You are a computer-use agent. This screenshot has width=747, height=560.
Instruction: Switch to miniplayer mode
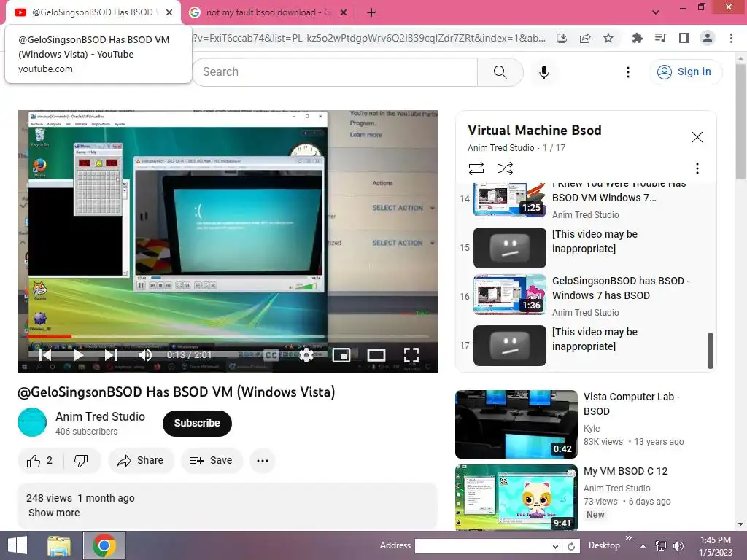pos(341,355)
